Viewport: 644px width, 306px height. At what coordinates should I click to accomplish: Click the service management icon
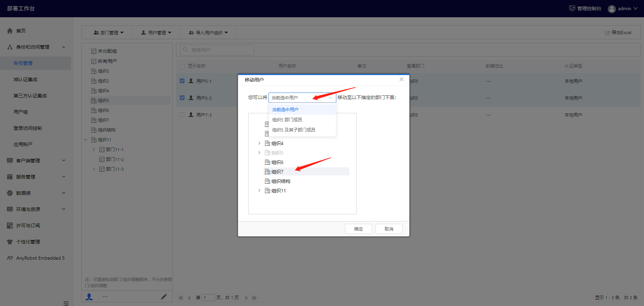pyautogui.click(x=10, y=177)
